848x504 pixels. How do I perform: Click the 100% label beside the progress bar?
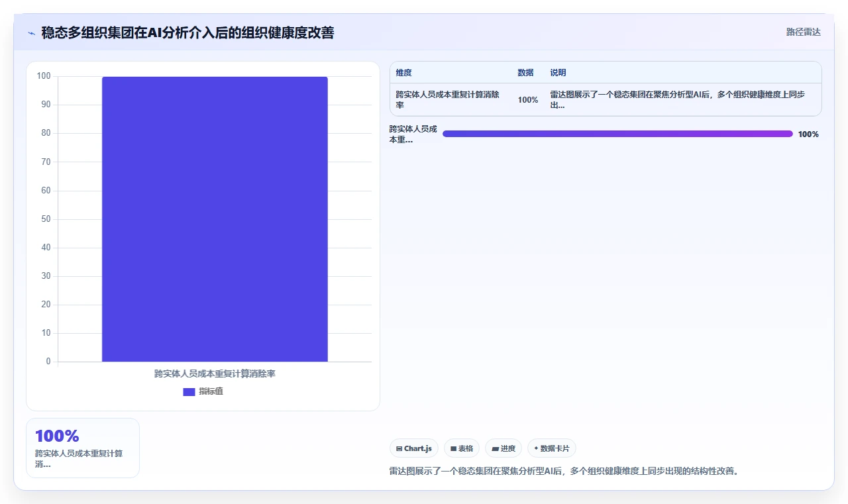point(808,134)
